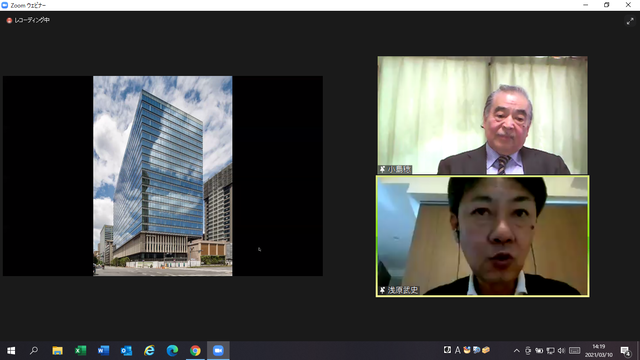Select the active speaker tile 浅原武史
Screen dimensions: 640x360
[482, 236]
